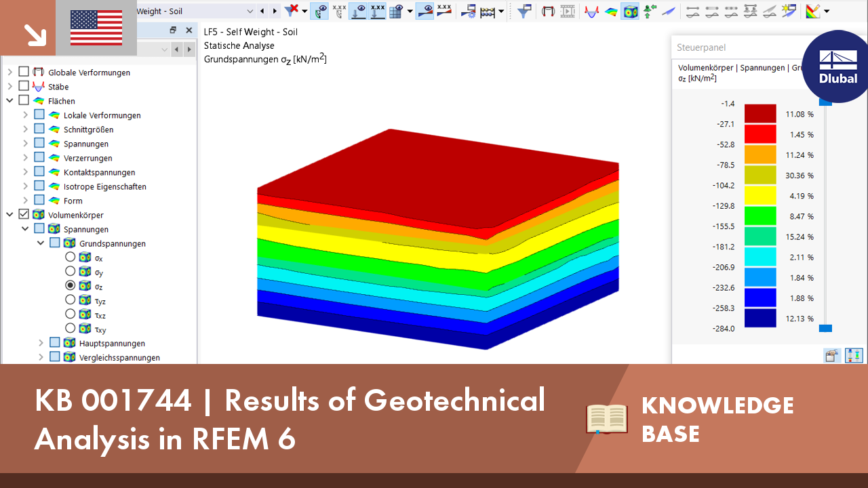Open color scale options in Steuerpanel
Image resolution: width=868 pixels, height=488 pixels.
831,355
